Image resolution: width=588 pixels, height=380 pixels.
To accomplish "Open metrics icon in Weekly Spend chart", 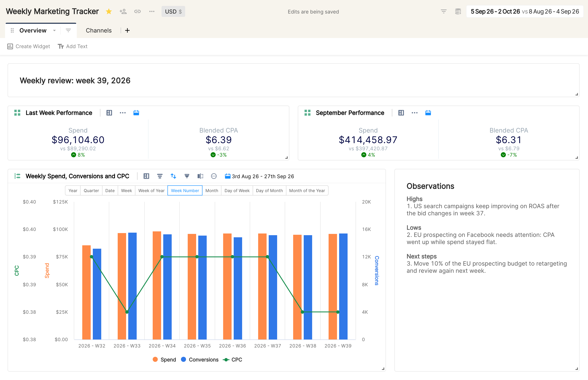I will [x=146, y=176].
